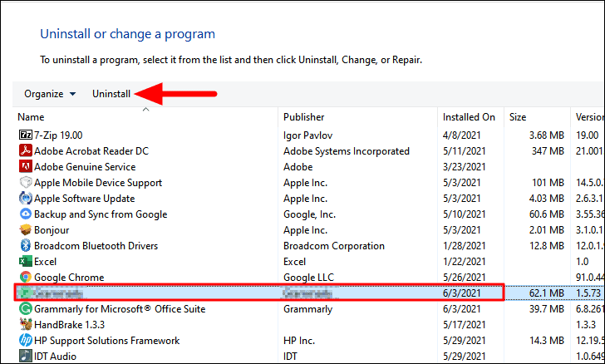Click the Grammarly publisher cell
Viewport: 605px width, 364px height.
click(x=307, y=309)
